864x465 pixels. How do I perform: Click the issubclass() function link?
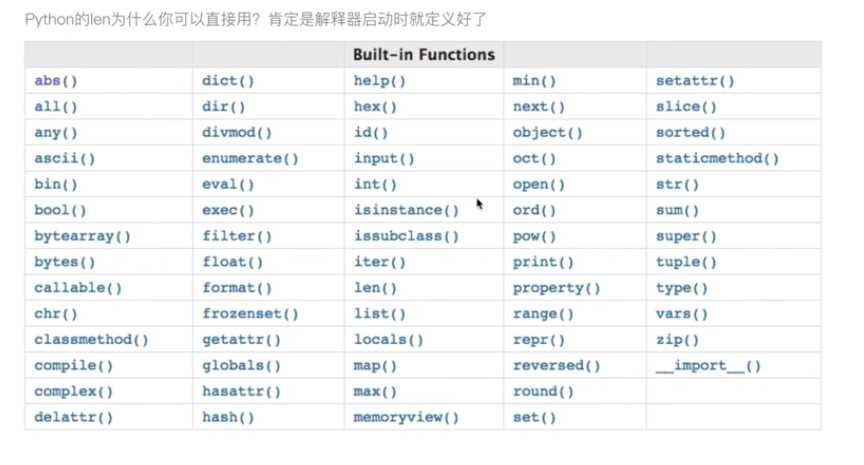(406, 236)
